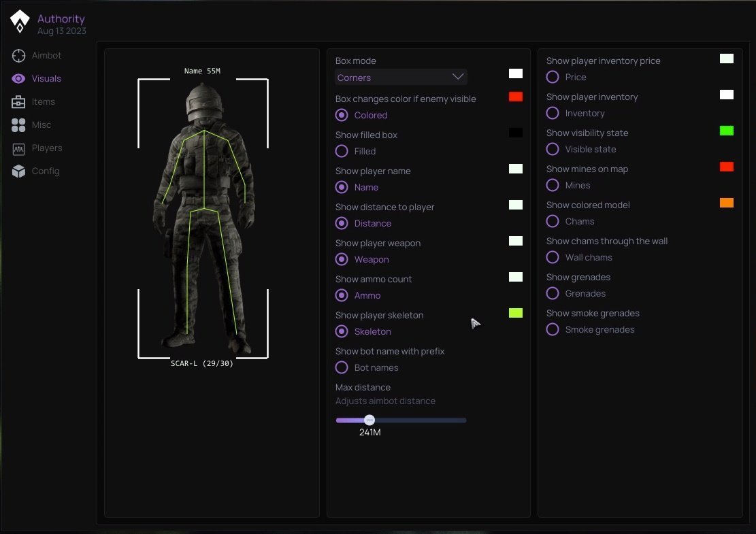Disable the Colored radio option
Screen dimensions: 756x534
(x=342, y=116)
